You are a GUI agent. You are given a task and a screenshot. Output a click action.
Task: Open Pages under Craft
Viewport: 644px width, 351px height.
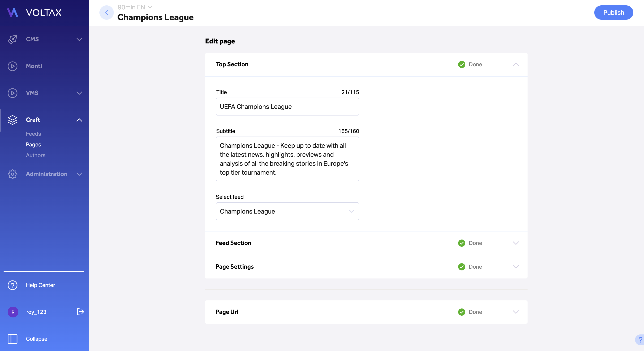tap(34, 145)
